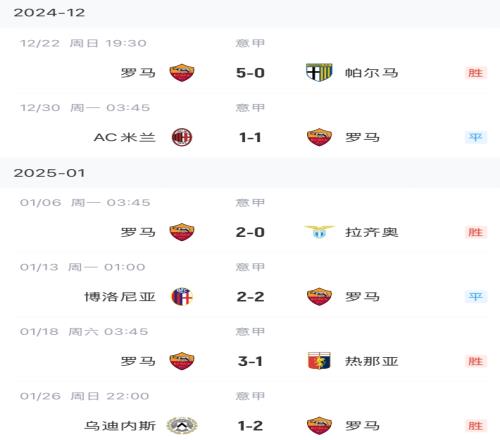The width and height of the screenshot is (500, 440).
Task: Click the 乌迪内斯 team name
Action: pyautogui.click(x=120, y=426)
